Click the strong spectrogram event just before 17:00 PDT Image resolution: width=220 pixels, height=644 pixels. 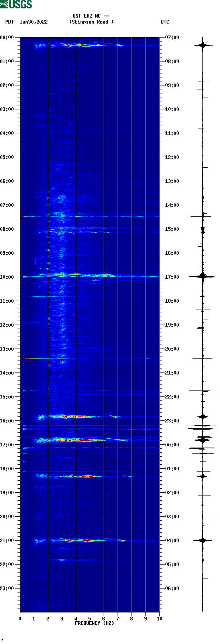click(x=82, y=440)
